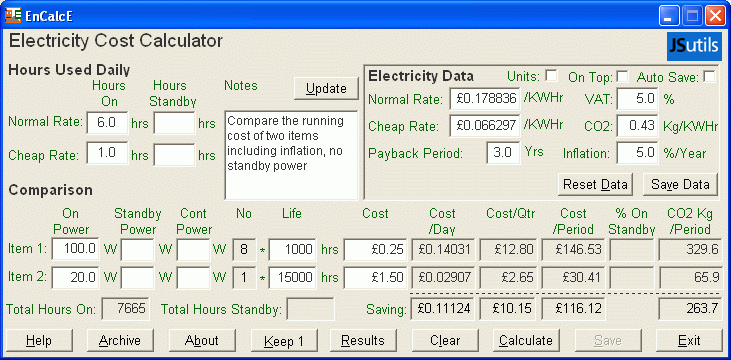
Task: Click the Cheap Rate Hours On field
Action: coord(107,154)
